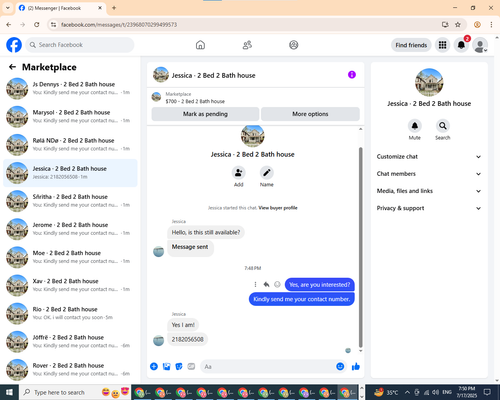Open Rover conversation
The width and height of the screenshot is (500, 400).
coord(70,370)
